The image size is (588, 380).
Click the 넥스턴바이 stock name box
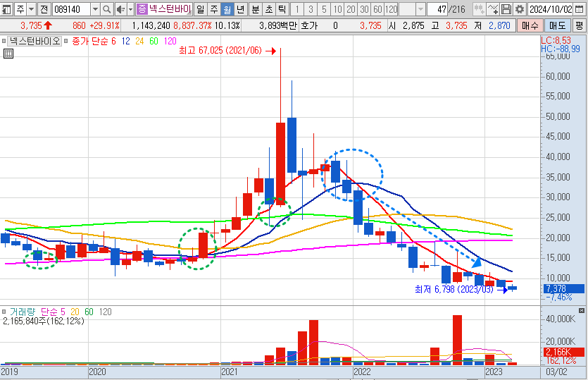(170, 9)
